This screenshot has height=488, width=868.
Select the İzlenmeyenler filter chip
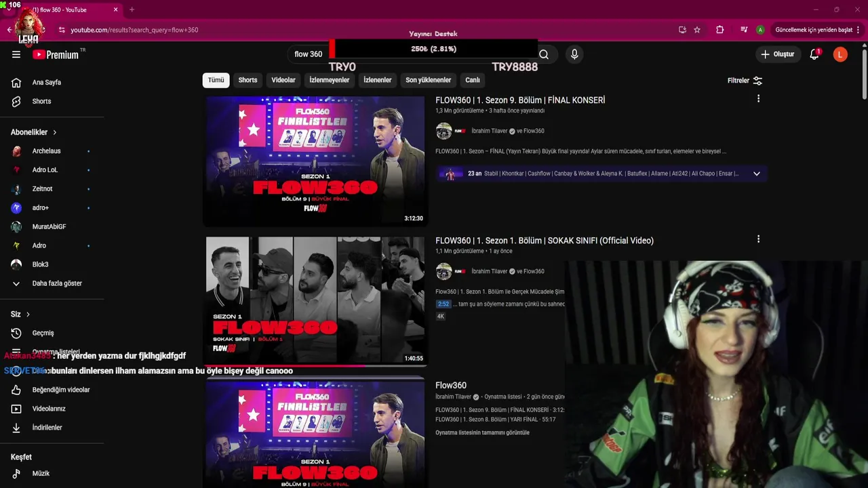click(x=330, y=80)
